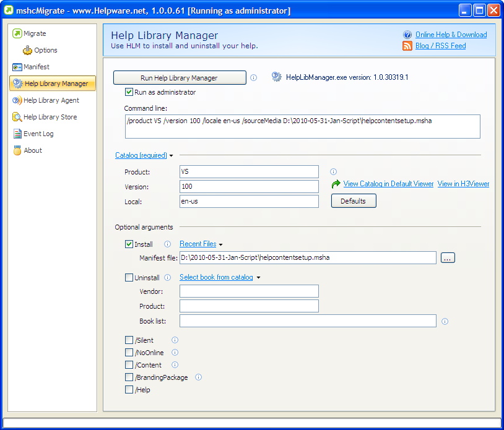The height and width of the screenshot is (430, 504).
Task: Click the RSS feed icon next to Blog
Action: click(x=407, y=46)
